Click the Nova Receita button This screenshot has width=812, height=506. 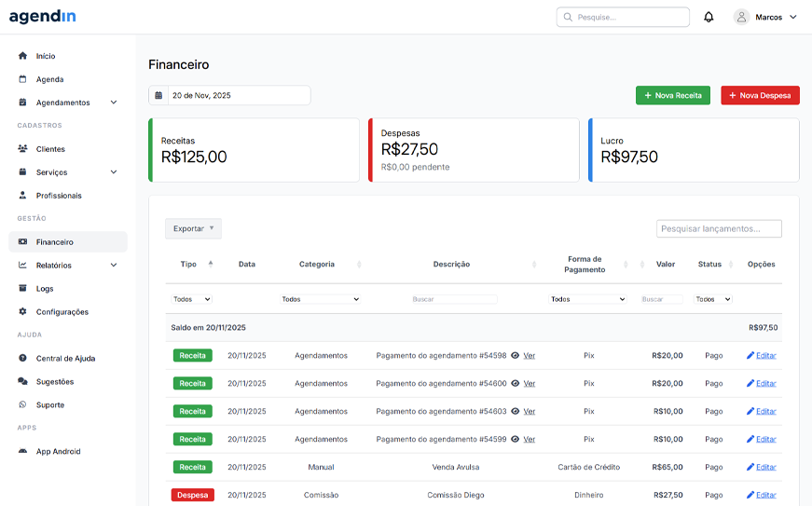click(x=673, y=95)
